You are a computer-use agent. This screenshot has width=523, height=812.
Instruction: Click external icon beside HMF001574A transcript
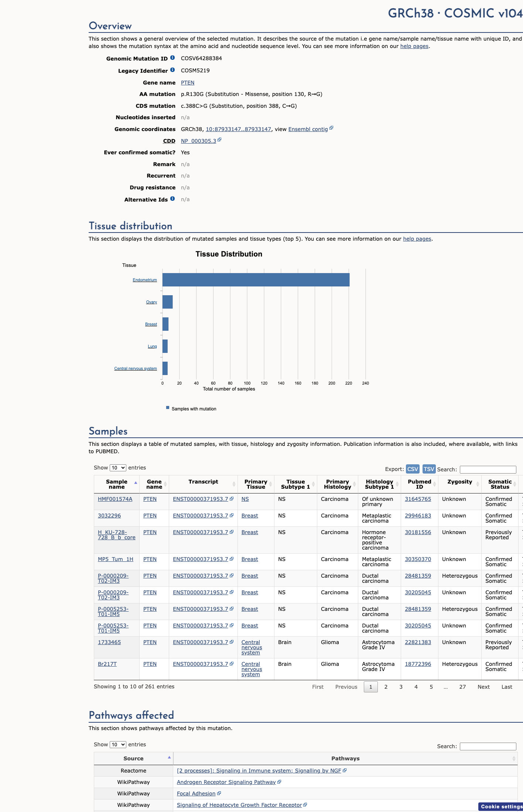(232, 499)
